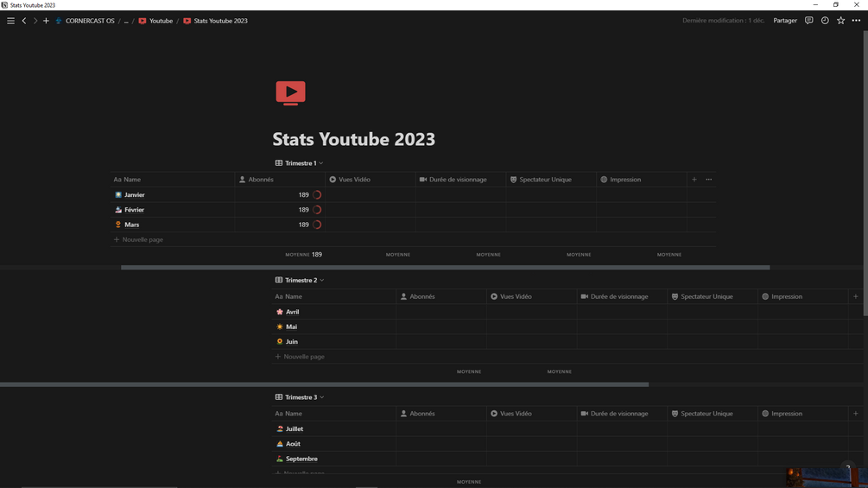868x488 pixels.
Task: Open the Vues Vidéo column header in Trimestre 1
Action: 371,180
